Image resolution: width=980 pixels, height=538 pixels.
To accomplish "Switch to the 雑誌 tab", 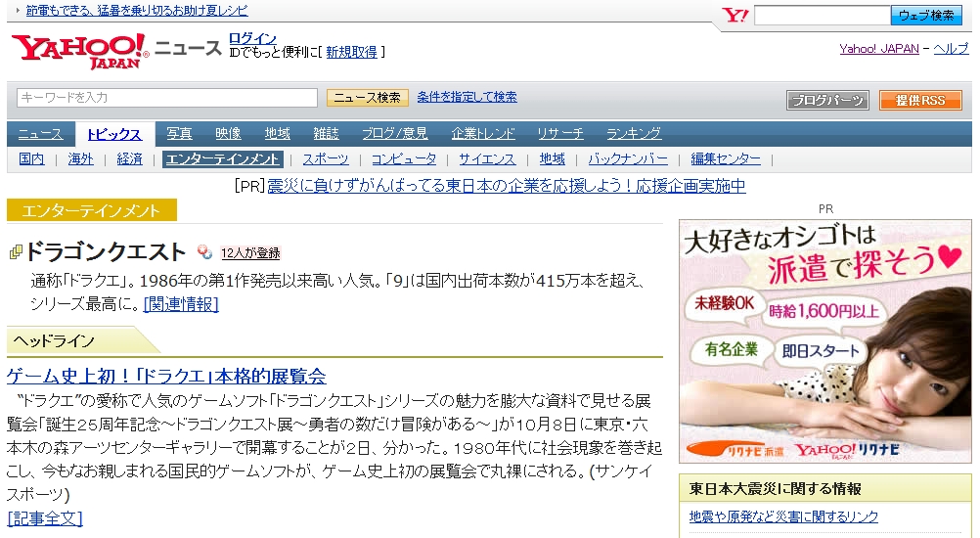I will pos(326,134).
